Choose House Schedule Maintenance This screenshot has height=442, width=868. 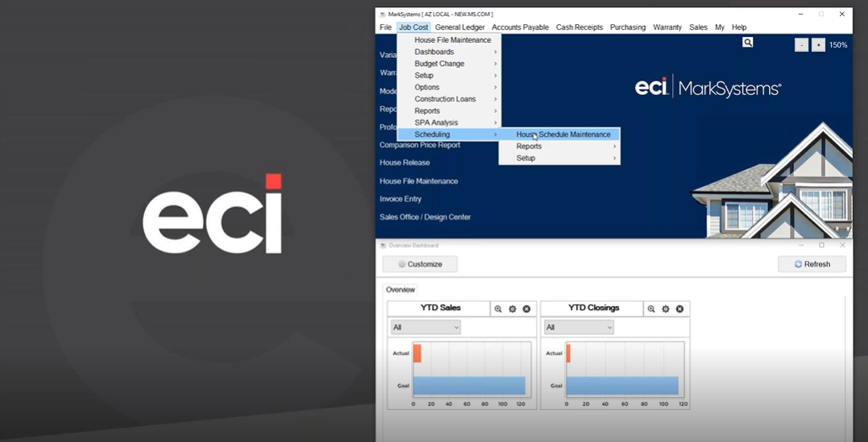(559, 134)
